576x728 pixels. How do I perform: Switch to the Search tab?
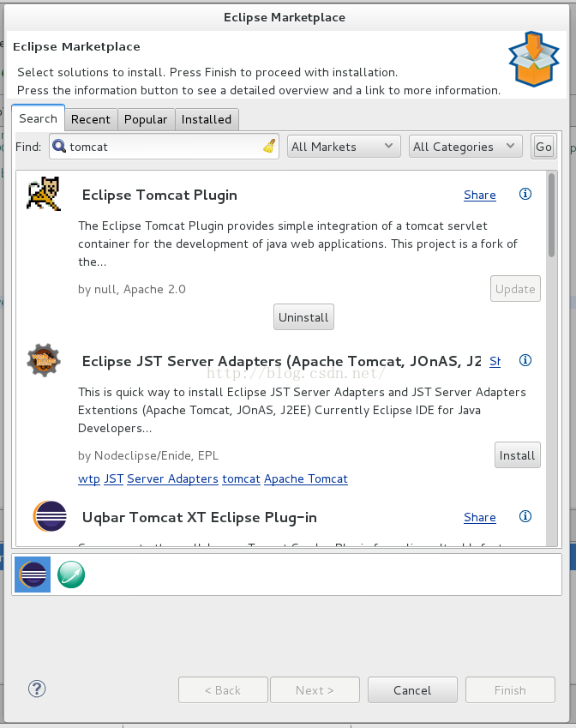[x=38, y=118]
